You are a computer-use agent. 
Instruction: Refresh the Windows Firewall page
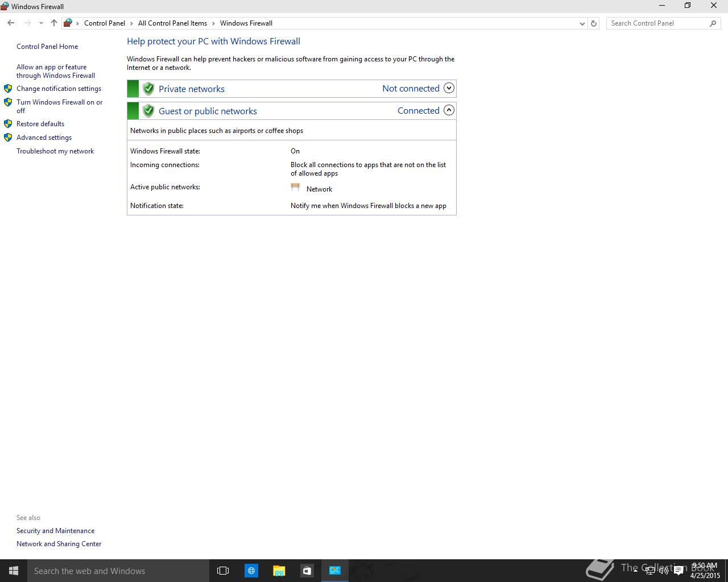pyautogui.click(x=594, y=23)
